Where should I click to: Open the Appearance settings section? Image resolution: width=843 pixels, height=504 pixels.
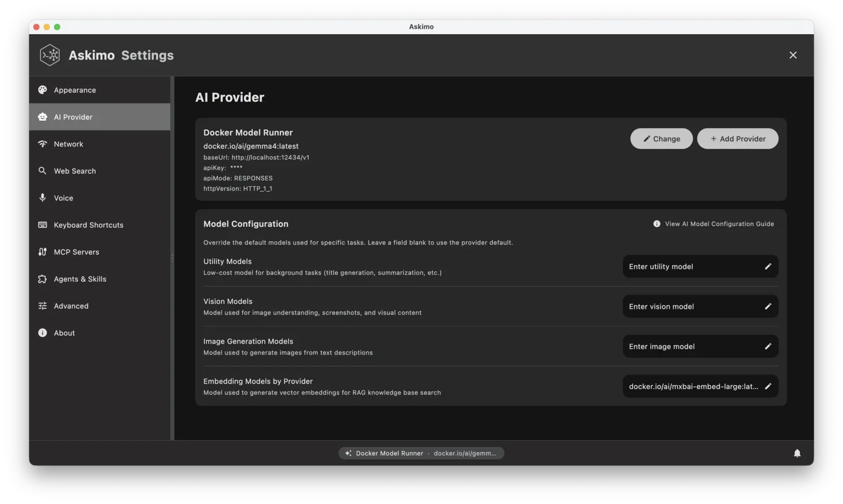pos(100,90)
